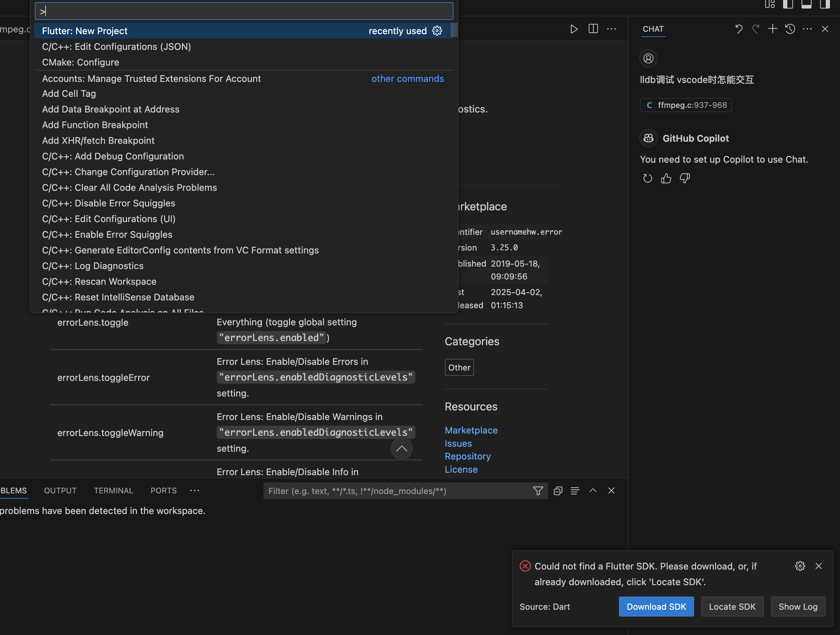Switch to PORTS panel tab
This screenshot has height=635, width=840.
[163, 490]
